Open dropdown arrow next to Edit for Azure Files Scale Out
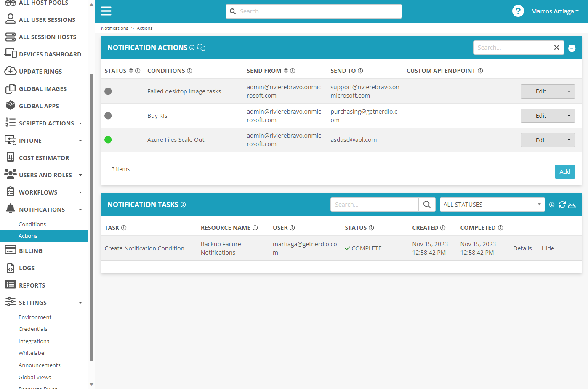Image resolution: width=588 pixels, height=389 pixels. (x=569, y=140)
